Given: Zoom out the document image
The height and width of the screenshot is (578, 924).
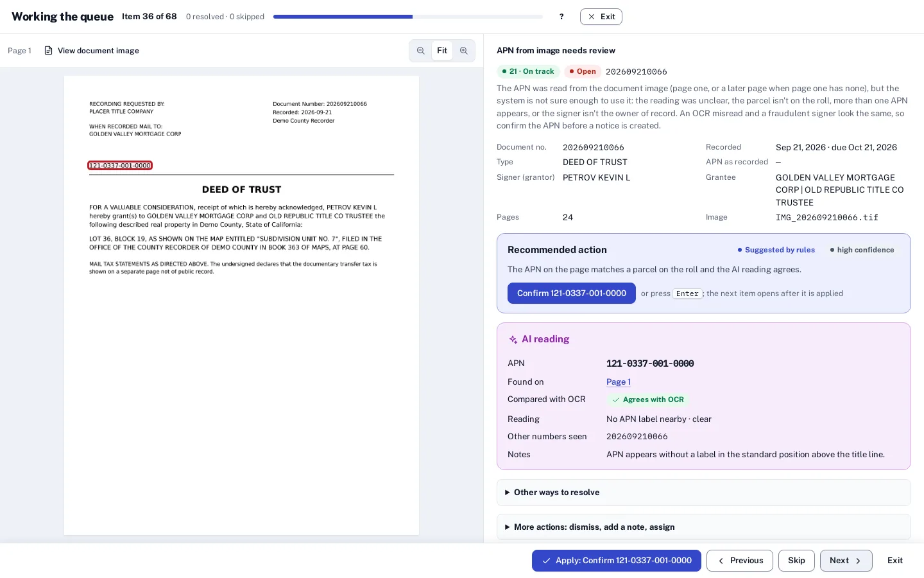Looking at the screenshot, I should click(420, 51).
